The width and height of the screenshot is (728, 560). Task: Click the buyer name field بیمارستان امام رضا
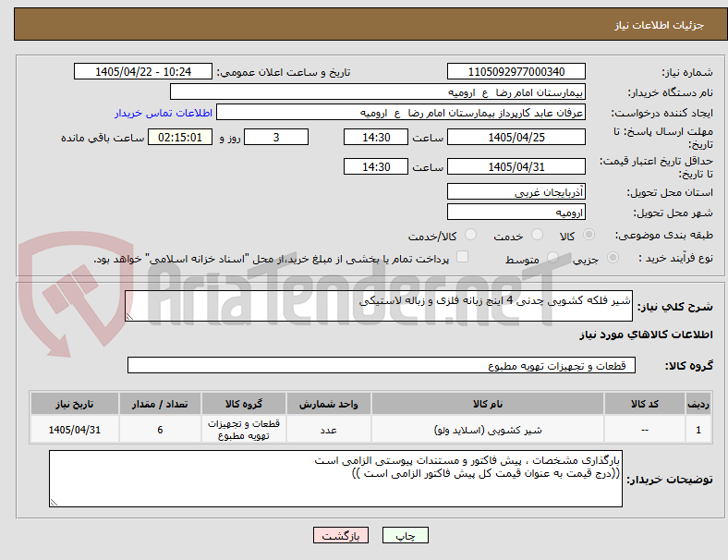[378, 91]
